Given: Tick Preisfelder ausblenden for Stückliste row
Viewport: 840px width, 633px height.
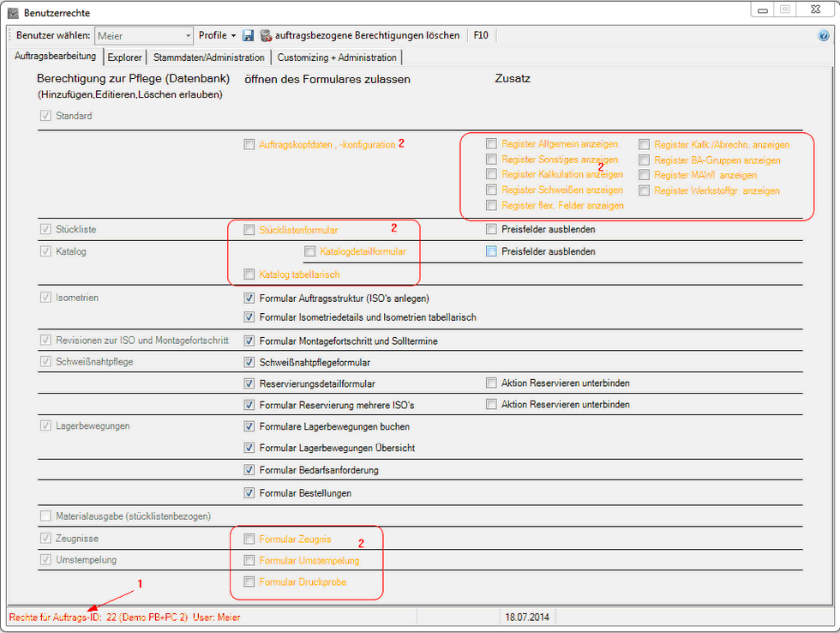Looking at the screenshot, I should click(x=491, y=230).
